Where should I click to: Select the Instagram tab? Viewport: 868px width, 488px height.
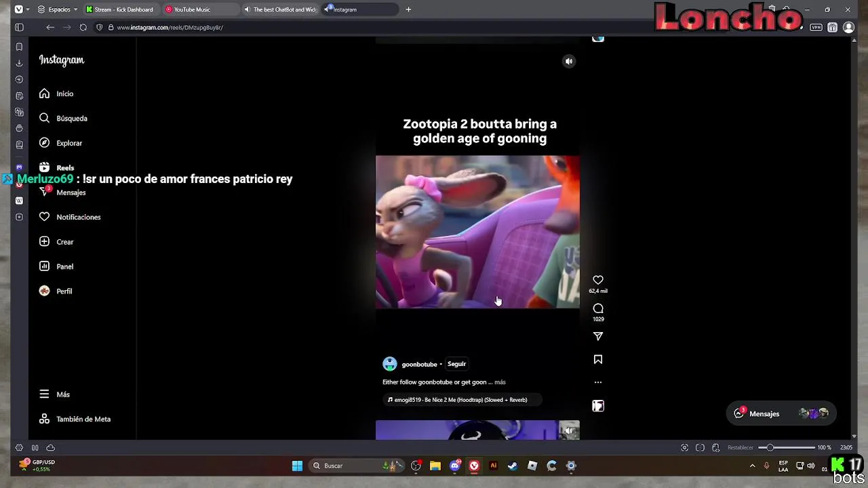click(359, 9)
